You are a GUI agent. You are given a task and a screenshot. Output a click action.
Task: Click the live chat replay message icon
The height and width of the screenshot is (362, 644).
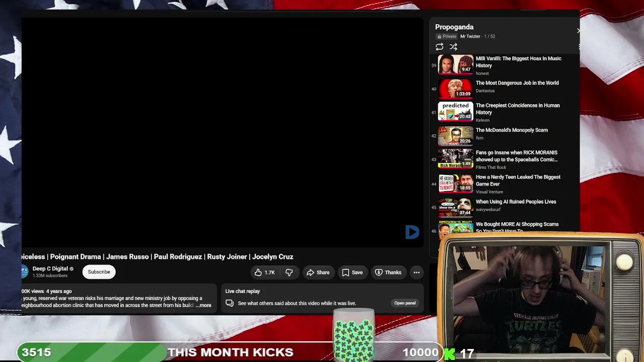(x=229, y=303)
